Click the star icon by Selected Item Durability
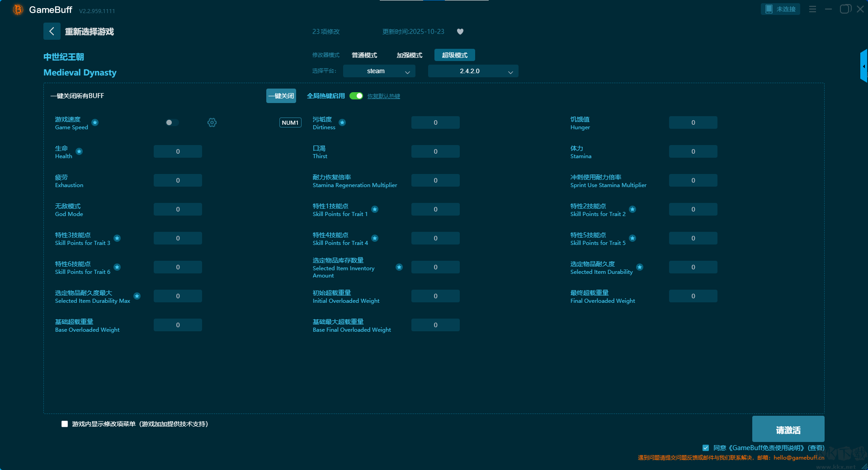Viewport: 868px width, 470px height. [640, 267]
